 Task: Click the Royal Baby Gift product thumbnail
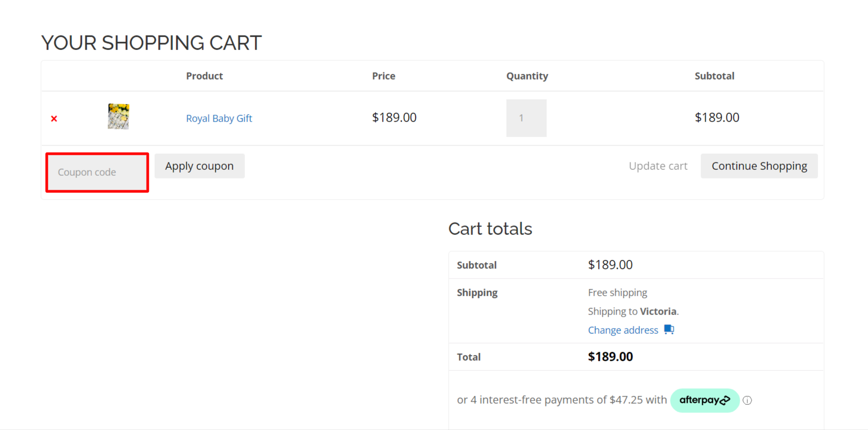coord(118,117)
